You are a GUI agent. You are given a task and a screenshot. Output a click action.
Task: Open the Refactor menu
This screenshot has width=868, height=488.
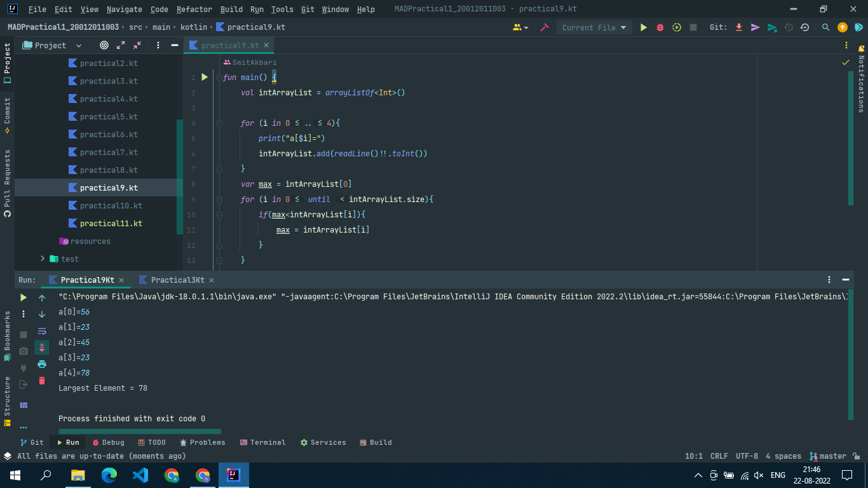coord(194,10)
